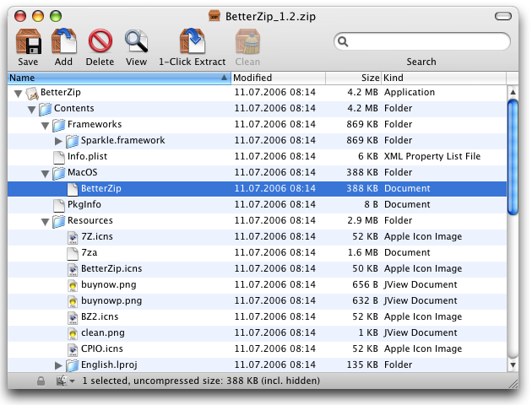Click the PkgInfo document icon
The width and height of the screenshot is (532, 405).
[x=59, y=205]
